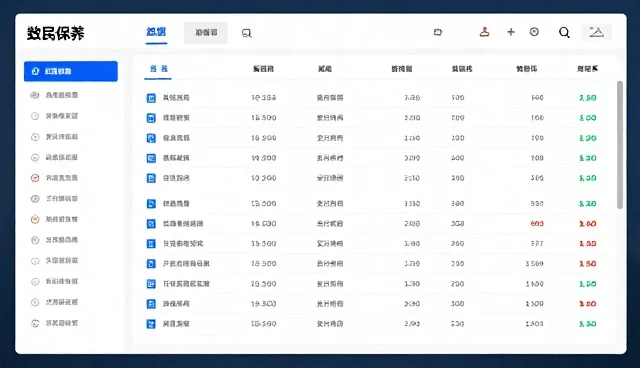Select the blue underlined first column heading
This screenshot has height=368, width=640.
158,69
